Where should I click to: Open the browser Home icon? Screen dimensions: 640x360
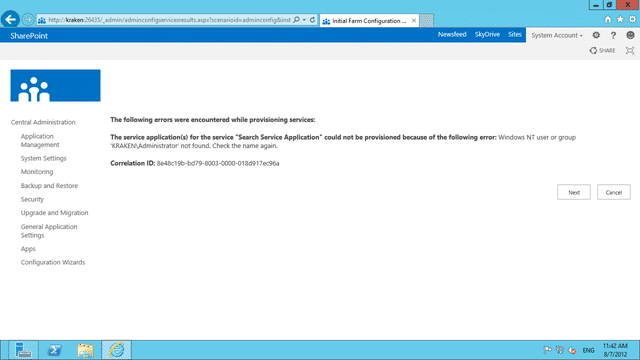(x=608, y=20)
